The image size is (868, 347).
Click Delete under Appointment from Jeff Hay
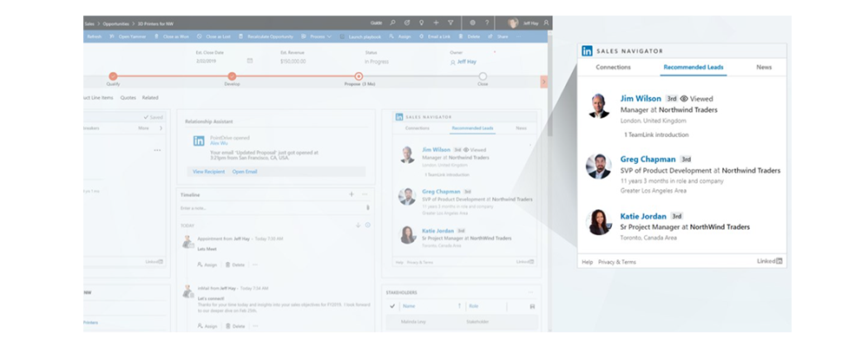[x=234, y=265]
